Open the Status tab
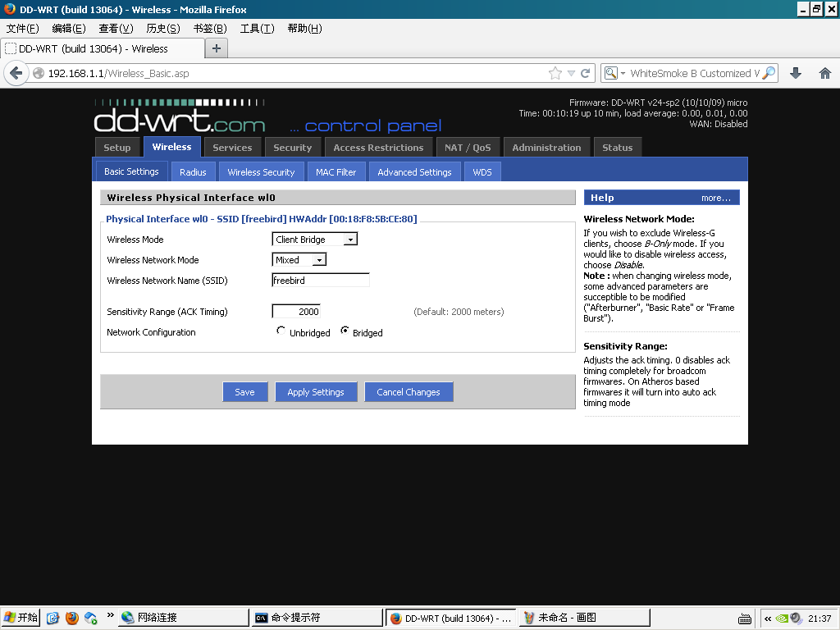840x630 pixels. [617, 148]
